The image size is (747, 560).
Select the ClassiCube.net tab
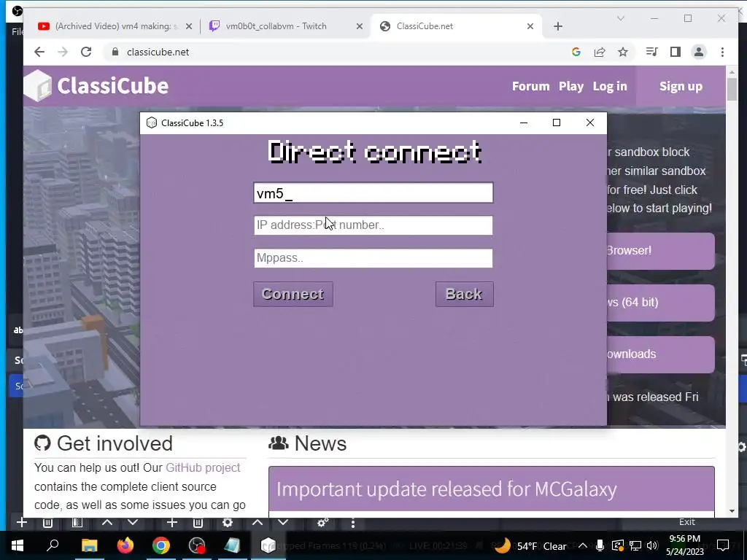tap(455, 26)
